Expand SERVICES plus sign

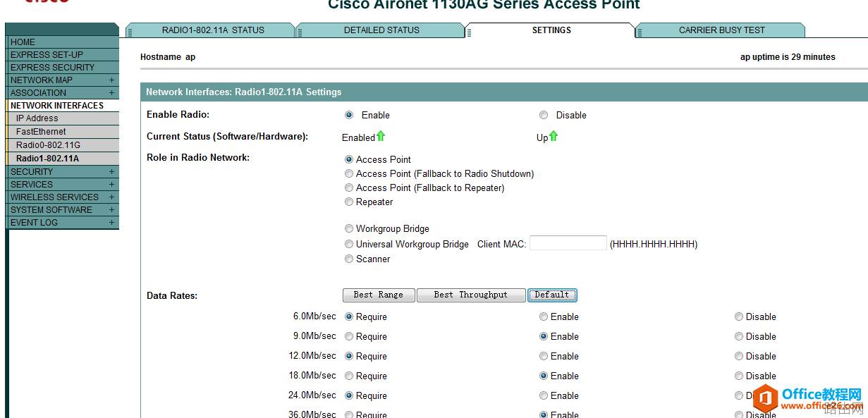pyautogui.click(x=111, y=185)
